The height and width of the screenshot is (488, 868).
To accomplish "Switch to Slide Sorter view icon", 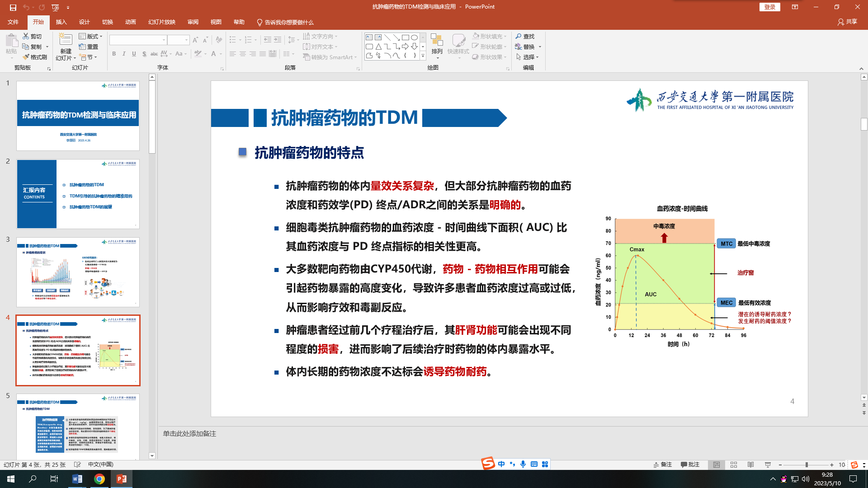I will click(734, 465).
